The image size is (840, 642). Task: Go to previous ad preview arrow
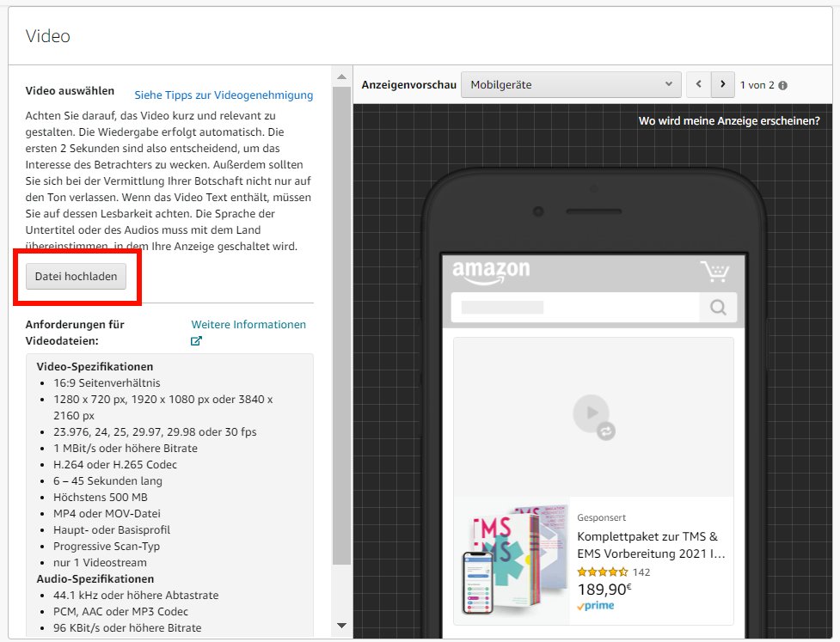(x=699, y=84)
